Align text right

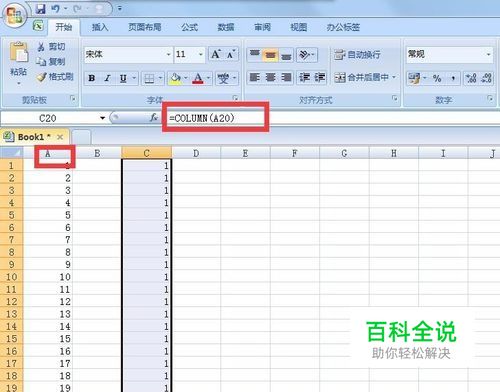point(286,78)
